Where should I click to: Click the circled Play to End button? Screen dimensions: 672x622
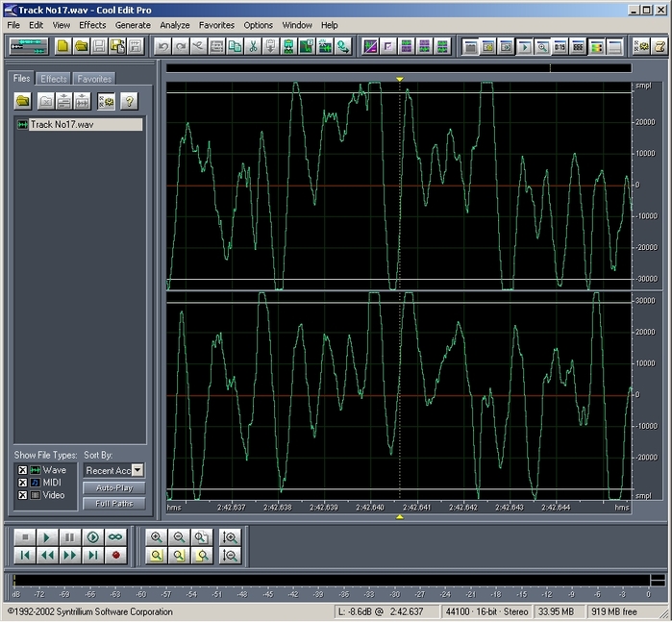tap(92, 537)
